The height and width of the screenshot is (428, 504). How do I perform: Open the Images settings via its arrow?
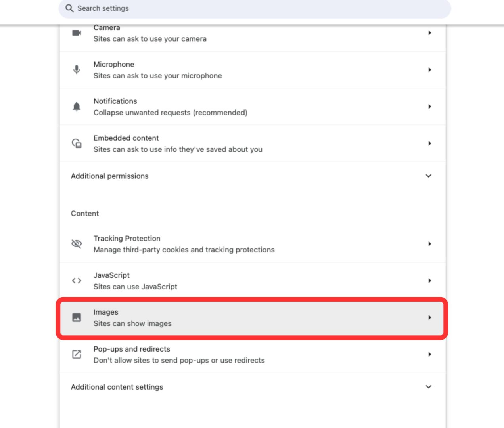430,317
